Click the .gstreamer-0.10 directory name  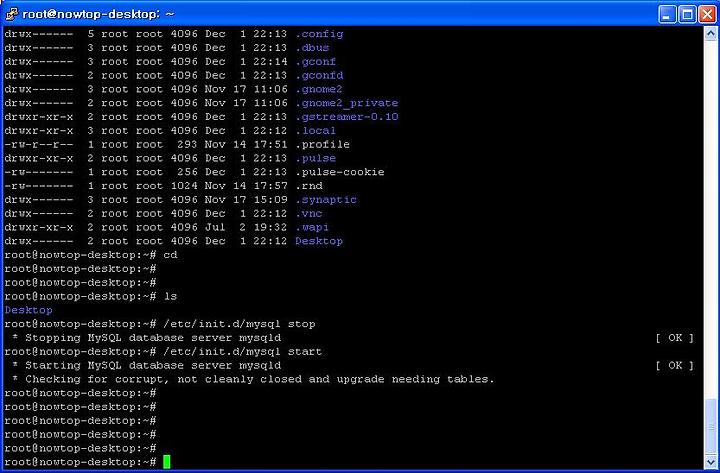[x=347, y=117]
